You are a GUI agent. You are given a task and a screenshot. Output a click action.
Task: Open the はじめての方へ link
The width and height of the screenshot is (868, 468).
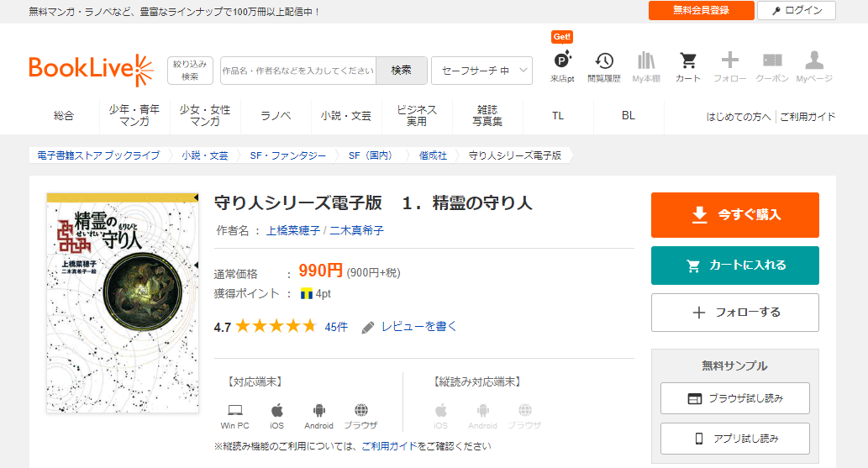(x=739, y=117)
